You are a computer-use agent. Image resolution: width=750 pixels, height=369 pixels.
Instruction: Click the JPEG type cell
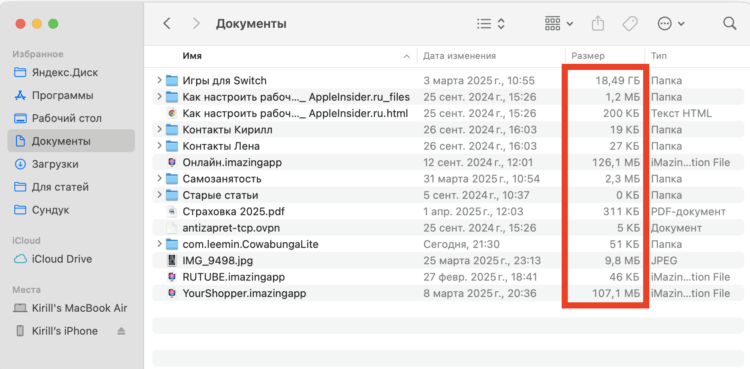click(664, 260)
